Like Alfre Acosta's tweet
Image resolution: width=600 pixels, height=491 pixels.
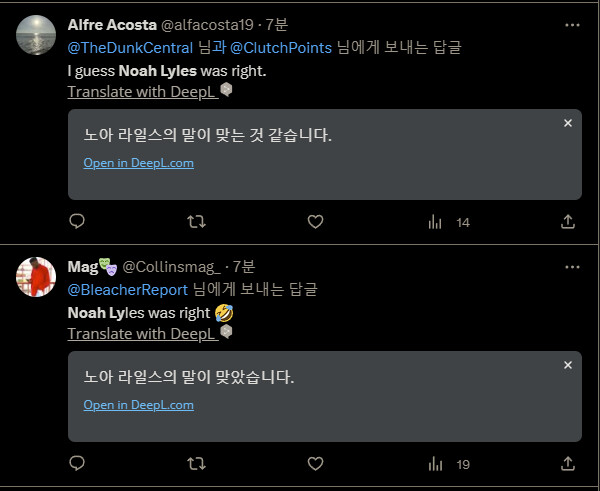click(x=316, y=222)
